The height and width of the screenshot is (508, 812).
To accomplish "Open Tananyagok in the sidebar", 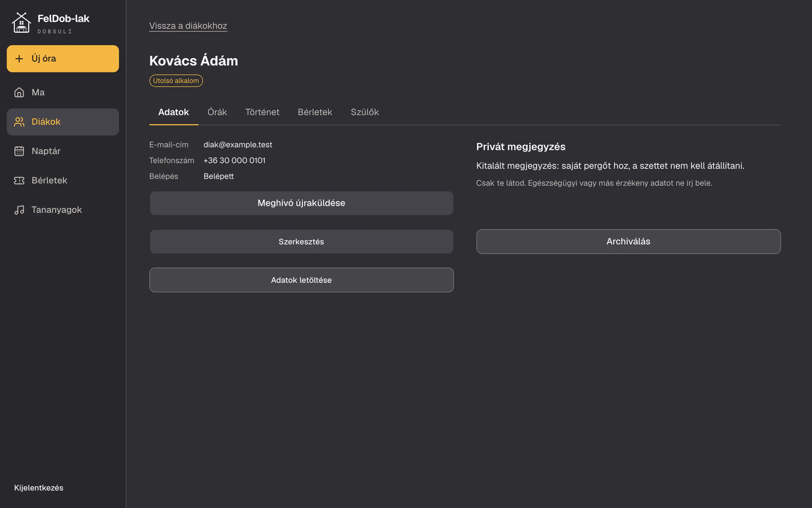I will tap(63, 210).
